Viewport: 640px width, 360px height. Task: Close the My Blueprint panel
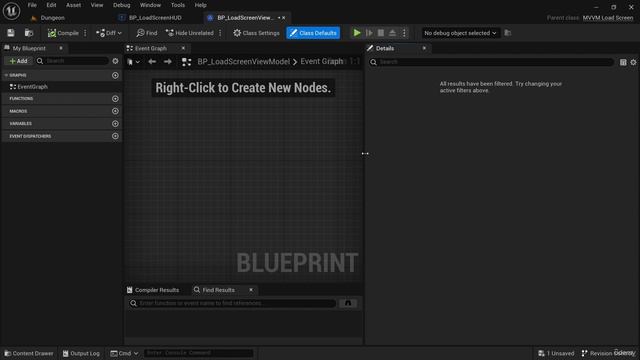61,48
